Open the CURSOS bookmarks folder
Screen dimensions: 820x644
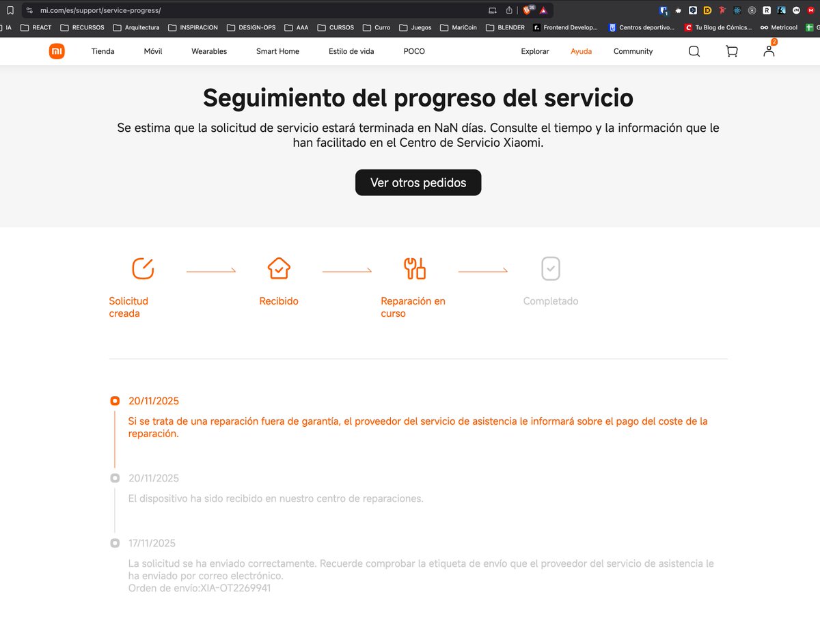(336, 28)
